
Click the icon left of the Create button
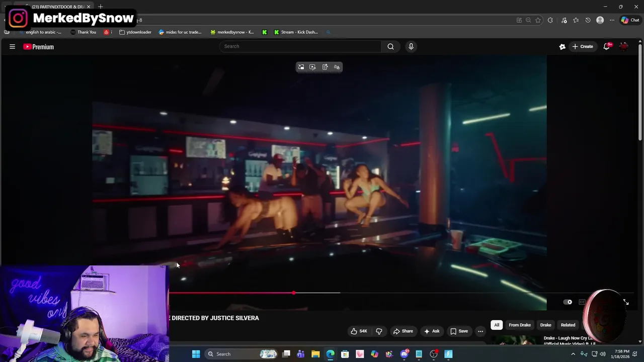pyautogui.click(x=562, y=46)
